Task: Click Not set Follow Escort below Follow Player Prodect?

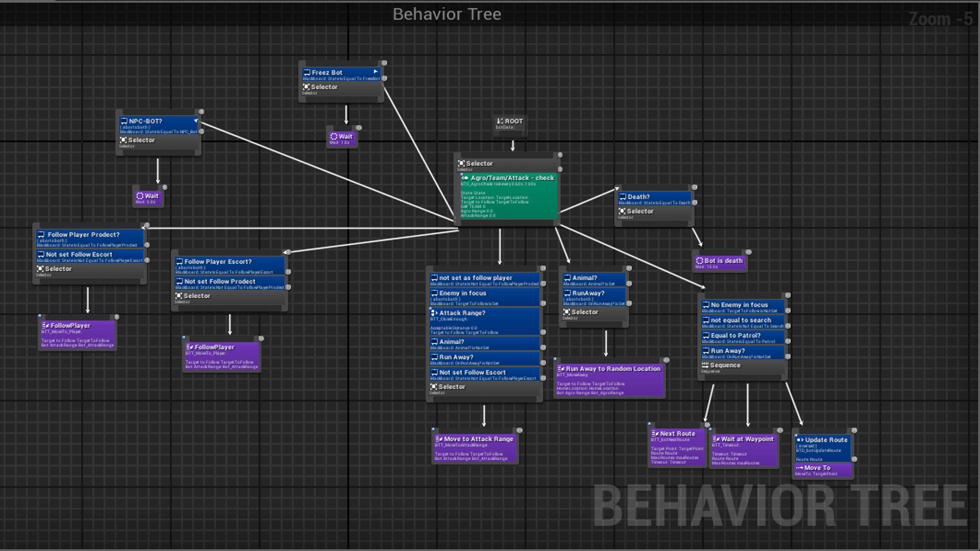Action: 90,256
